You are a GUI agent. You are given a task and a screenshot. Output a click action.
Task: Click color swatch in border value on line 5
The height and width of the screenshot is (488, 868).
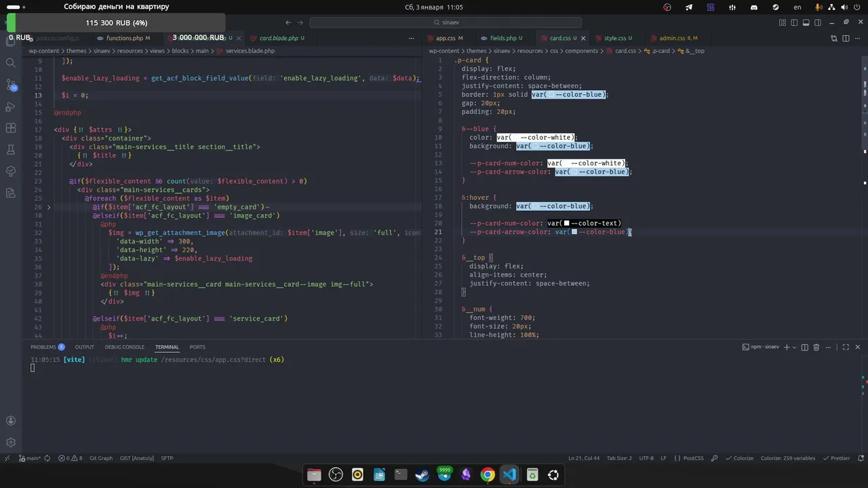point(551,95)
